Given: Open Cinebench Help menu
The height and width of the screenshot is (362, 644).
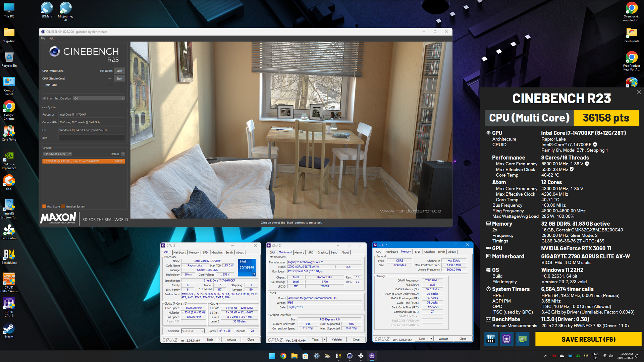Looking at the screenshot, I should click(x=51, y=38).
